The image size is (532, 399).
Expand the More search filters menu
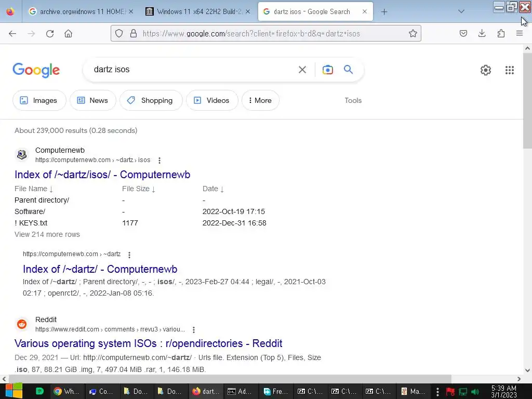(260, 100)
